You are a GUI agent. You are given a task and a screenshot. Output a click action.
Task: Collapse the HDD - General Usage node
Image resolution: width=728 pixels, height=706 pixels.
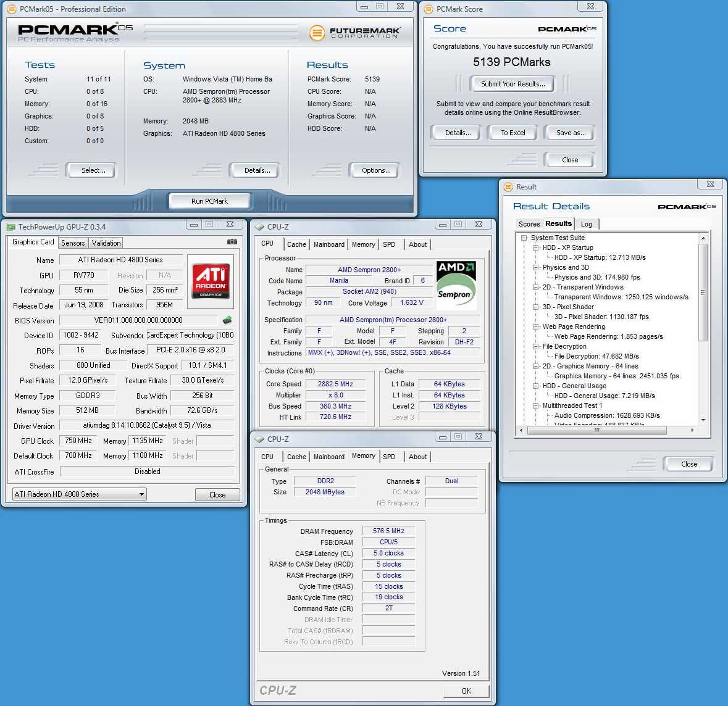pyautogui.click(x=535, y=386)
